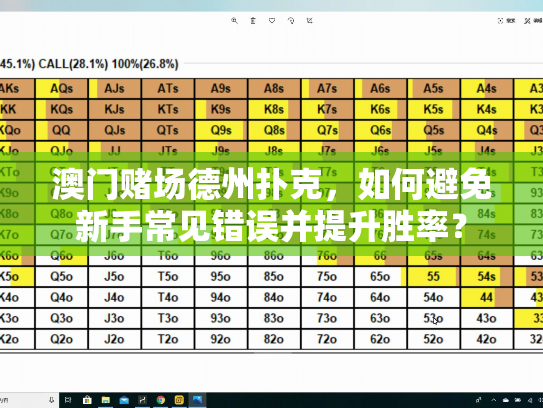Viewport: 543px width, 408px height.
Task: Select the A7s cell
Action: tap(327, 89)
